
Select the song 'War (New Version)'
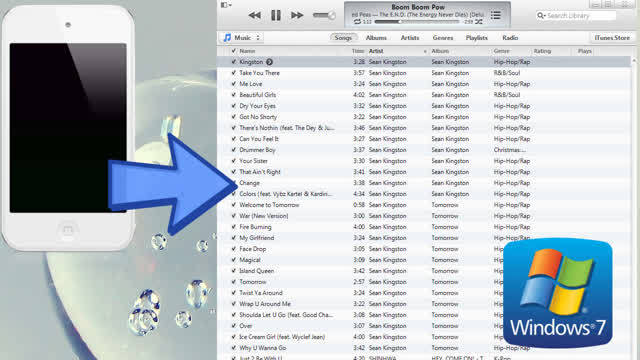[x=264, y=216]
